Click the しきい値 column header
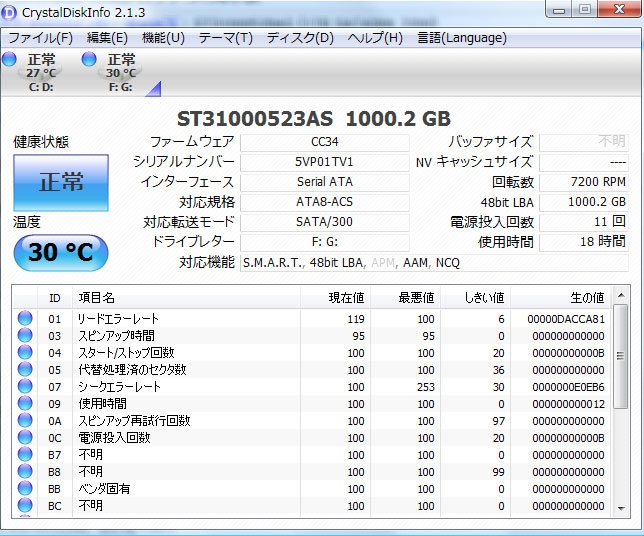The height and width of the screenshot is (536, 644). tap(475, 298)
